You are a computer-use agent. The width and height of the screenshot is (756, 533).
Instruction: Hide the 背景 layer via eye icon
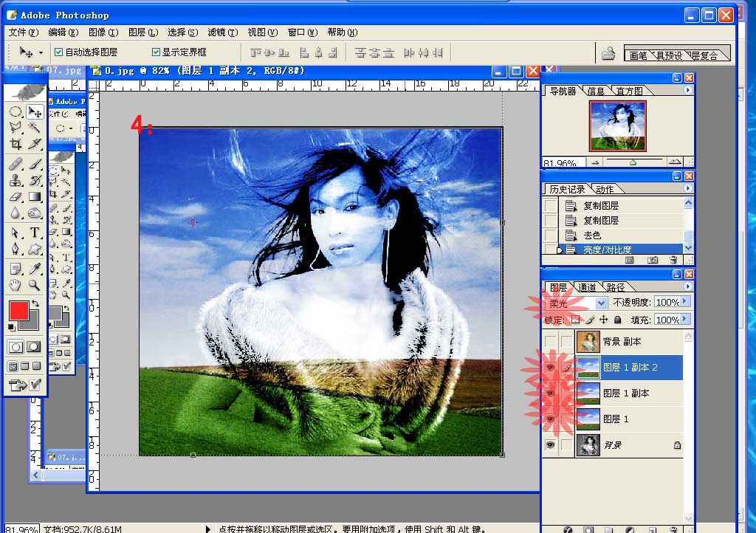point(550,445)
